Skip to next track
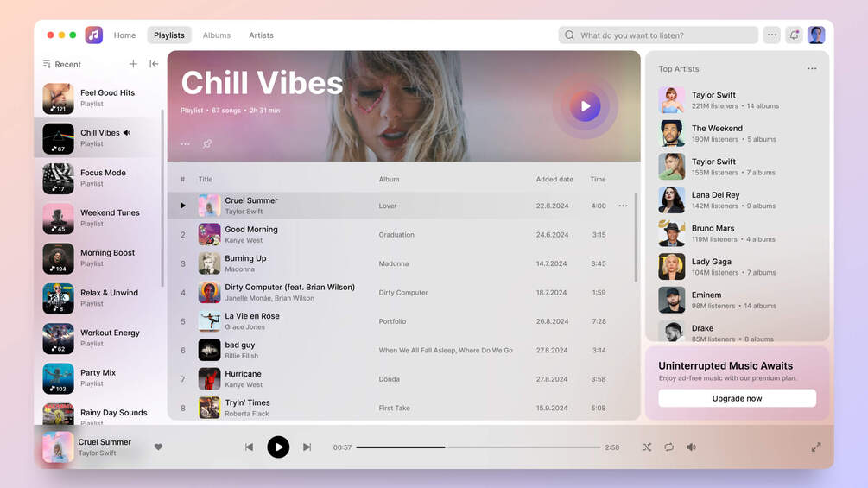This screenshot has width=868, height=488. pyautogui.click(x=307, y=447)
